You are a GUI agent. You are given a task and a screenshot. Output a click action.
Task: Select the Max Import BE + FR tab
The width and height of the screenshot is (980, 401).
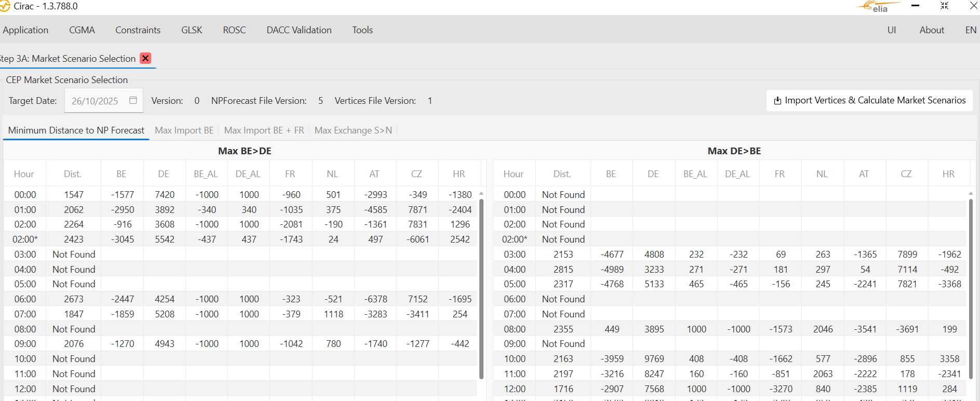[x=264, y=130]
